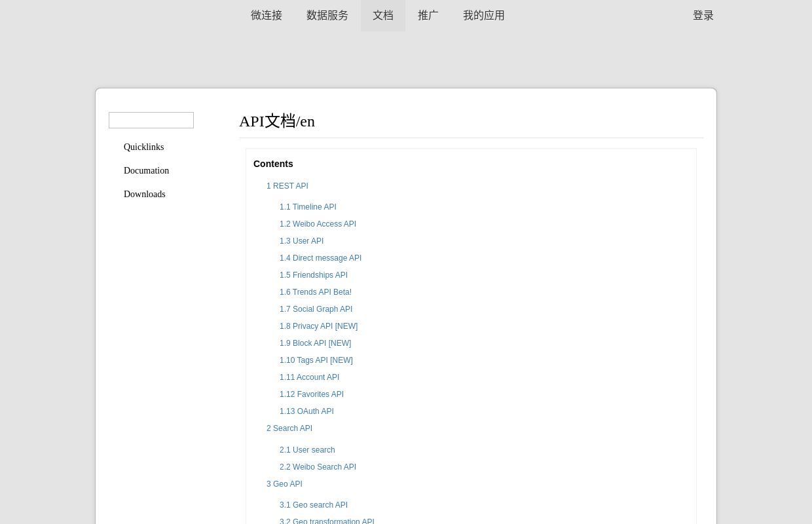Open Quicklinks in the sidebar
This screenshot has height=524, width=812.
coord(144,147)
